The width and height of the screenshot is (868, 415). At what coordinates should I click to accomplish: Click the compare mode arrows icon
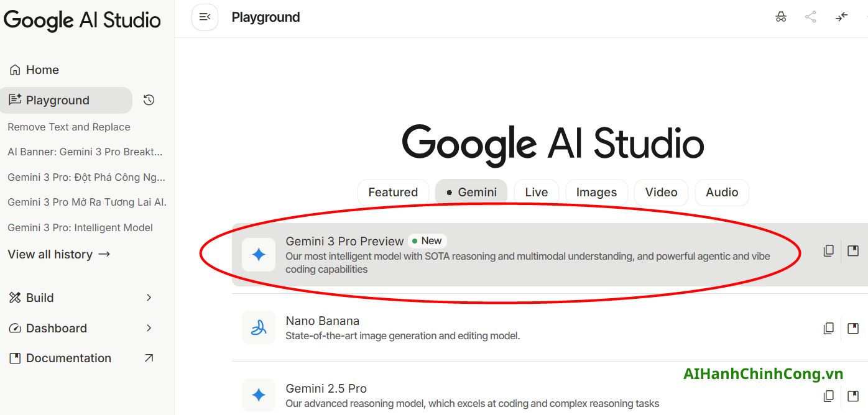click(x=841, y=17)
